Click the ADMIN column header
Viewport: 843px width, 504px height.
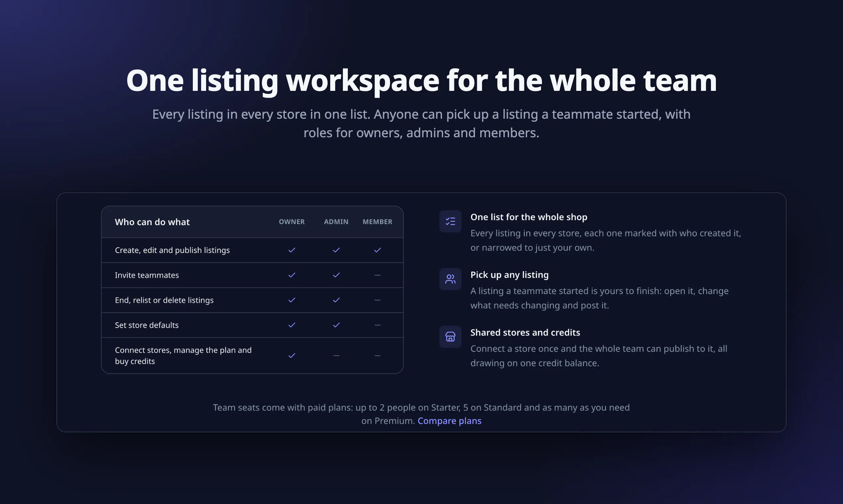coord(336,222)
